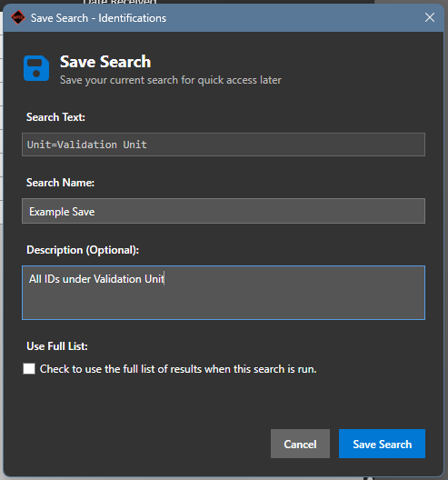Confirm with the Save Search button
Image resolution: width=448 pixels, height=480 pixels.
point(382,444)
